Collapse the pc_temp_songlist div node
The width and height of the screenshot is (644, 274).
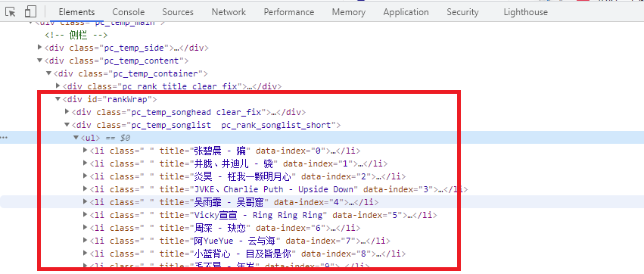pyautogui.click(x=67, y=125)
